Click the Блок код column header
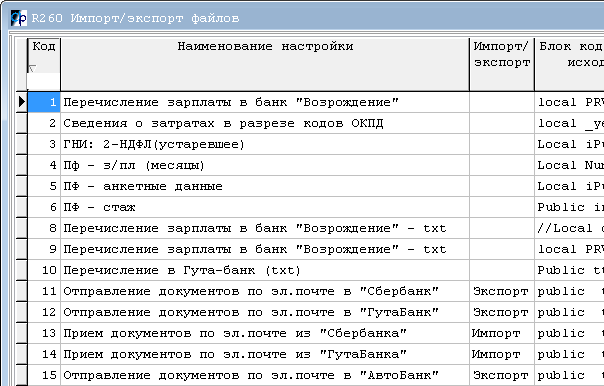The image size is (604, 386). click(x=570, y=65)
